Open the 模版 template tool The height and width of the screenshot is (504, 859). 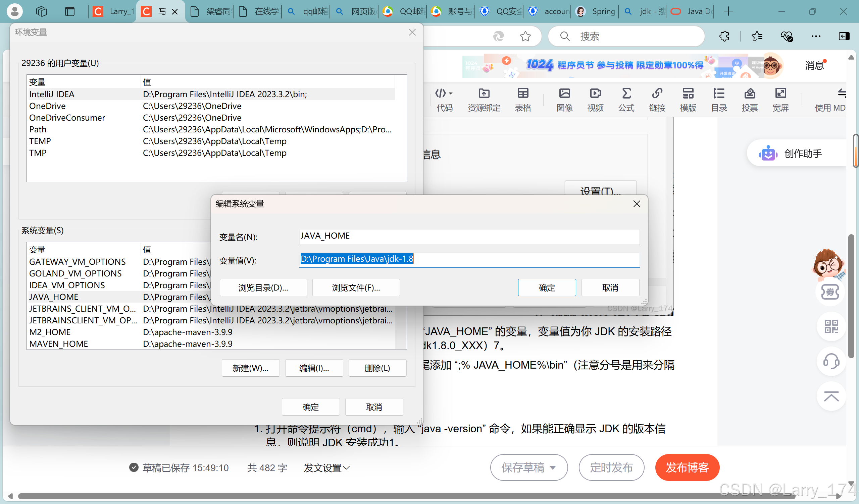[x=688, y=99]
